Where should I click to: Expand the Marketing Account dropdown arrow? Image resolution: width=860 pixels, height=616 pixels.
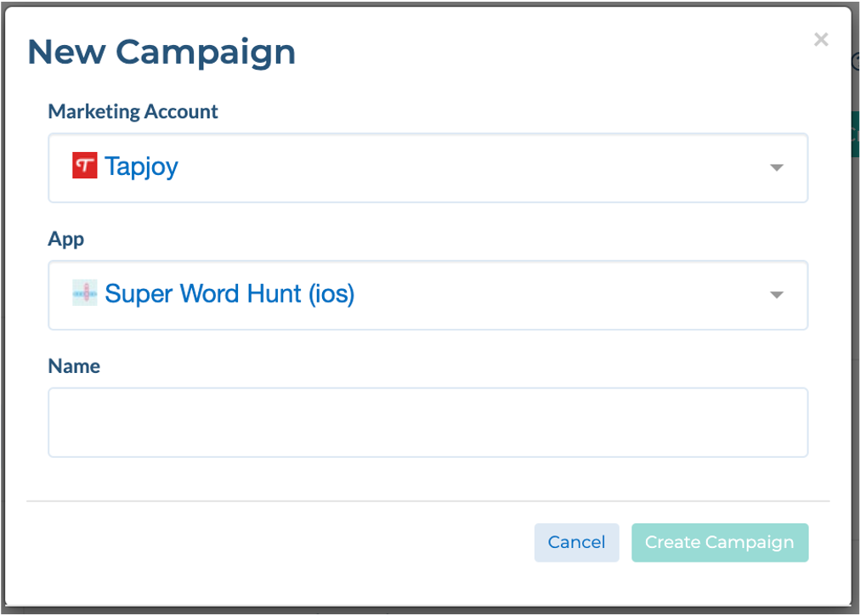pyautogui.click(x=776, y=167)
